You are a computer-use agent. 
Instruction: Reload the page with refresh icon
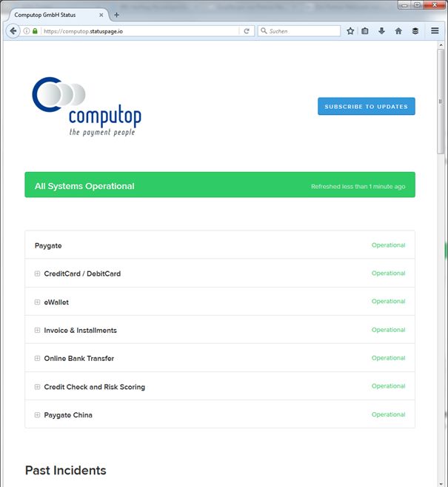tap(247, 31)
